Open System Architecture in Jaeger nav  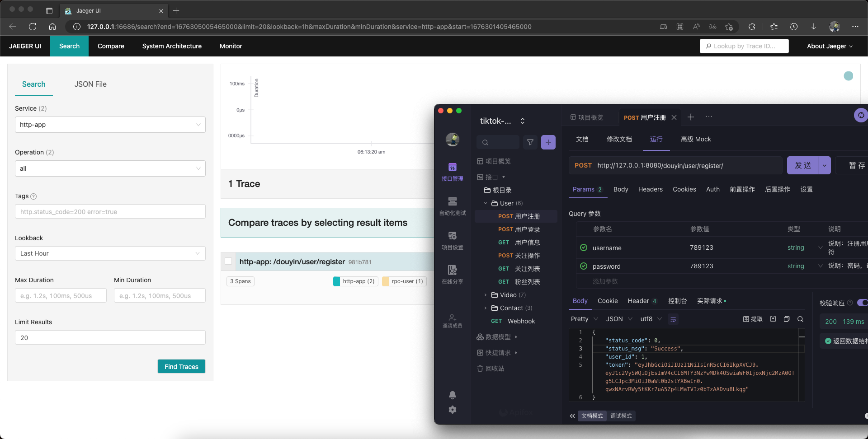[172, 46]
